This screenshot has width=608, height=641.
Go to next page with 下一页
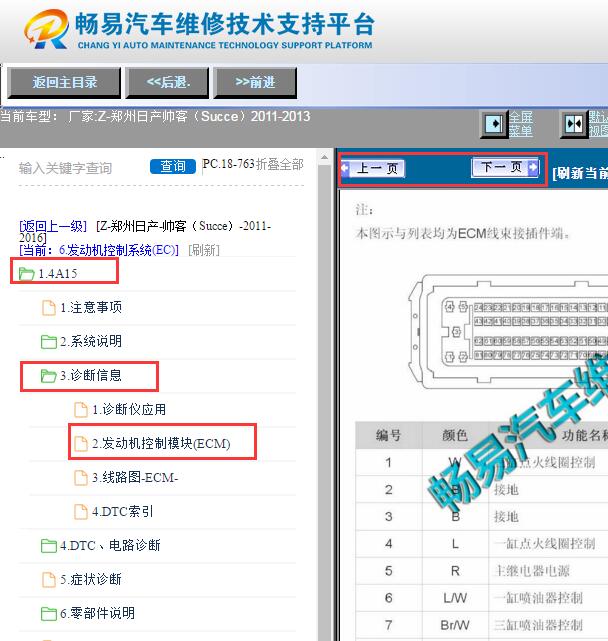506,167
